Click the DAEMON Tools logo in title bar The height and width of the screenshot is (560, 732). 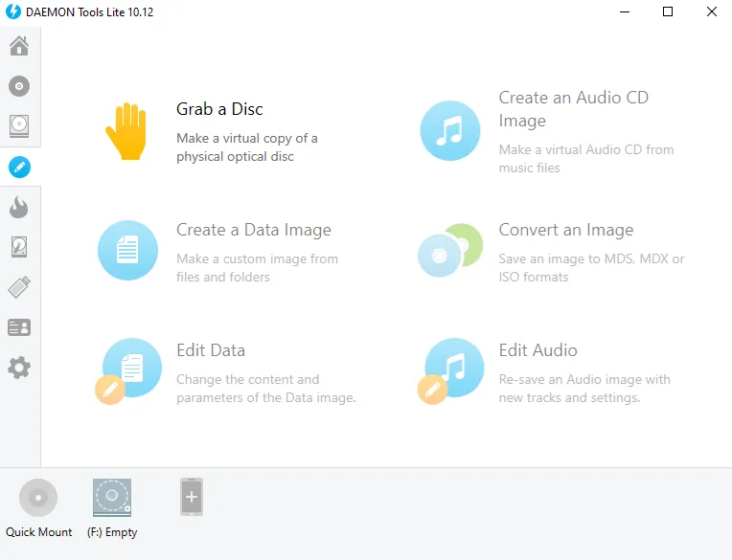(13, 11)
